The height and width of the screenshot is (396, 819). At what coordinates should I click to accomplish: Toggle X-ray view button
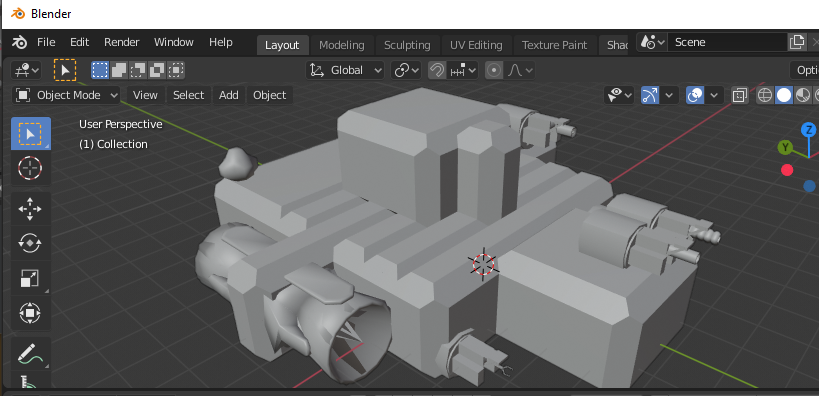pos(739,95)
